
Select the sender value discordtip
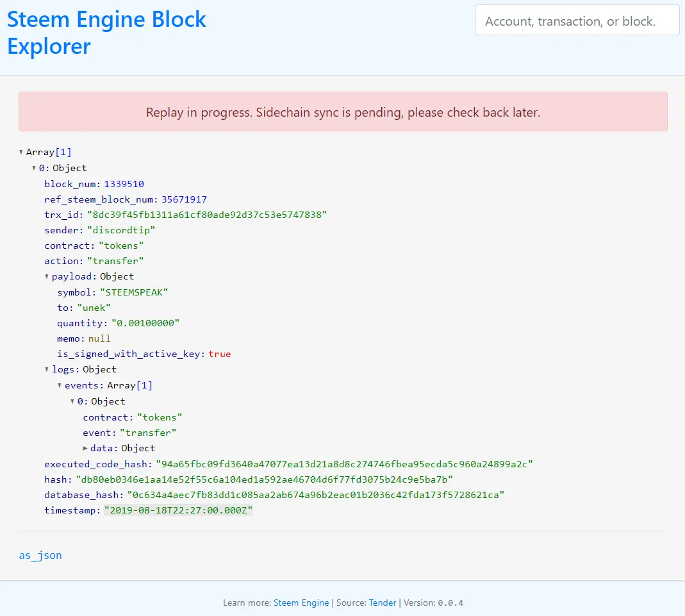point(121,230)
